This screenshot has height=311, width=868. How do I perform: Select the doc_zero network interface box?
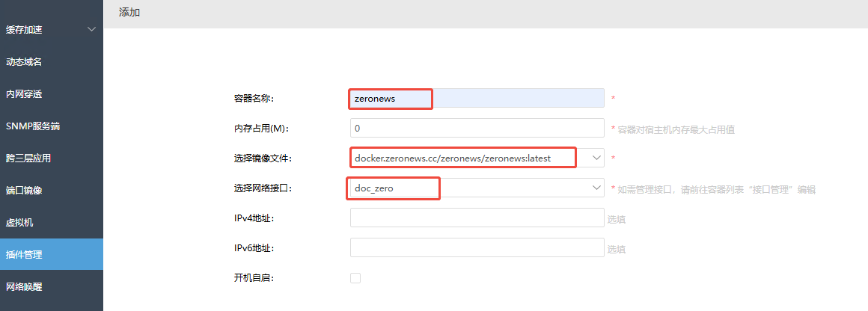click(477, 188)
